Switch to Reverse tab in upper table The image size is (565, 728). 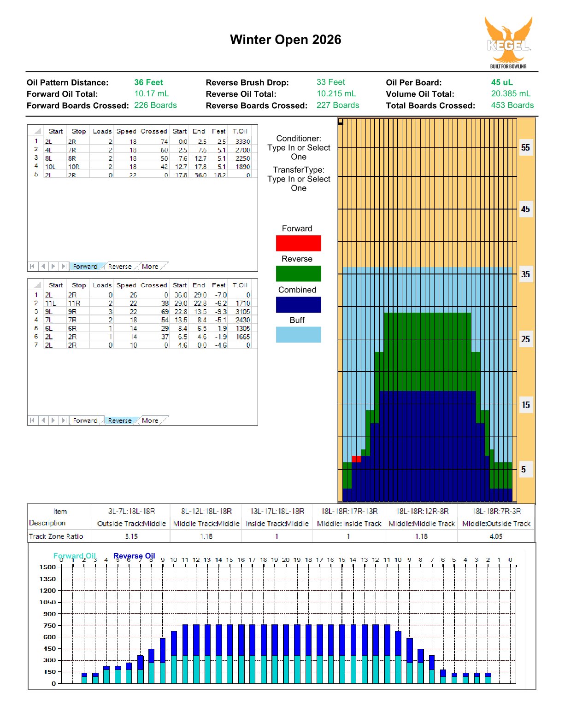120,266
